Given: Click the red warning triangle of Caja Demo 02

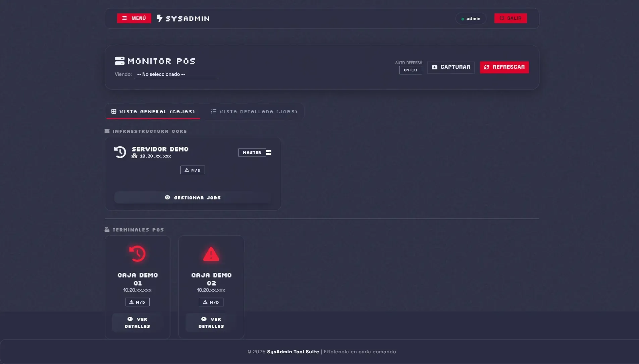Looking at the screenshot, I should (x=211, y=254).
